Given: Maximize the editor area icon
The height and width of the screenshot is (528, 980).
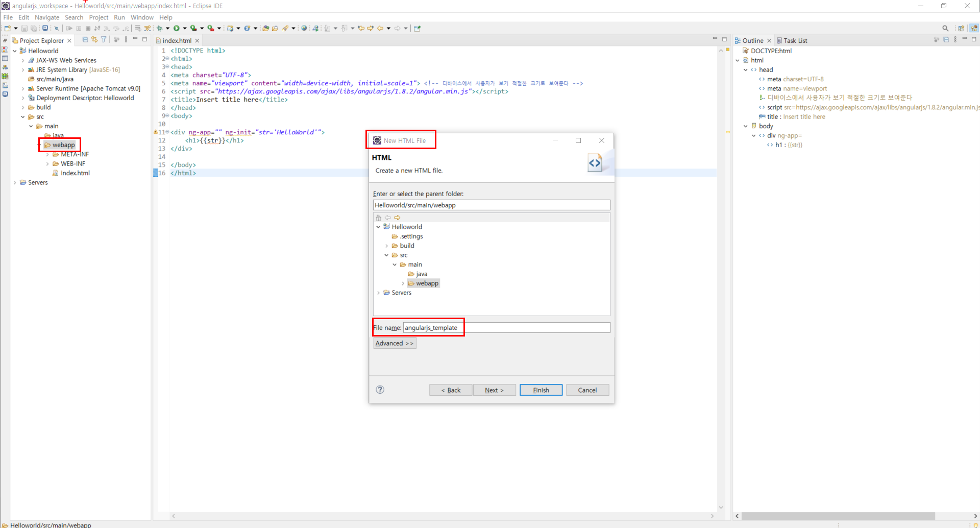Looking at the screenshot, I should coord(724,39).
